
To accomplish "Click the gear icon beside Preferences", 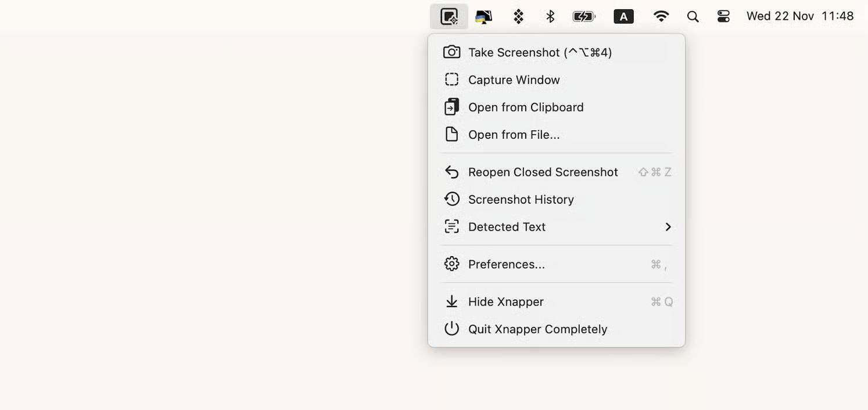I will [x=451, y=264].
